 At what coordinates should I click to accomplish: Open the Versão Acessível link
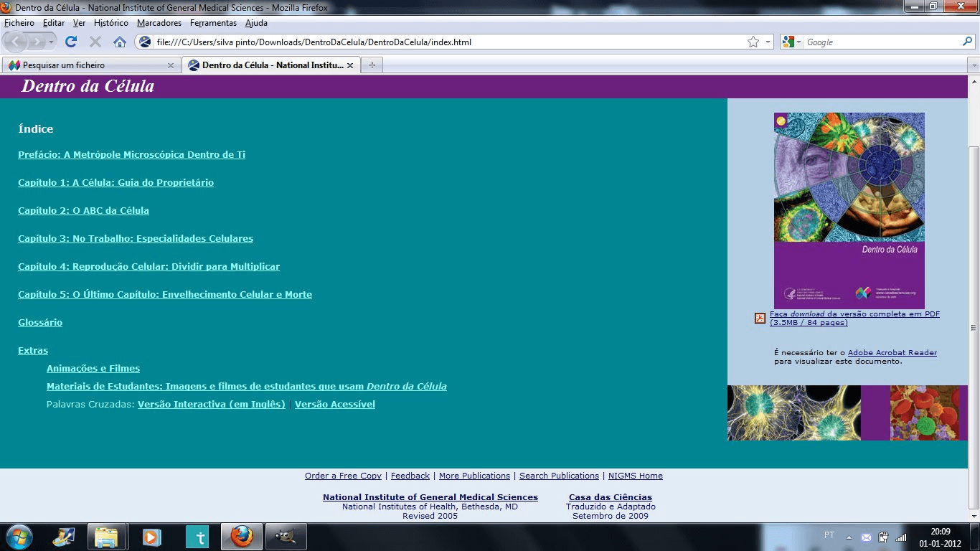335,405
